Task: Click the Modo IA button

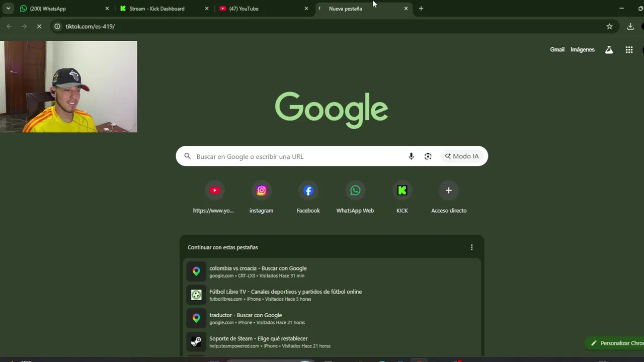Action: (x=462, y=156)
